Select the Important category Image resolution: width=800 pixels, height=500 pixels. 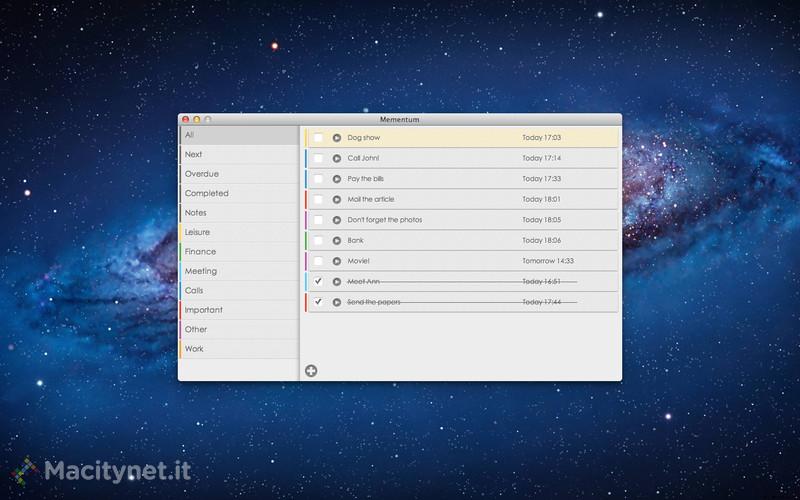click(204, 310)
